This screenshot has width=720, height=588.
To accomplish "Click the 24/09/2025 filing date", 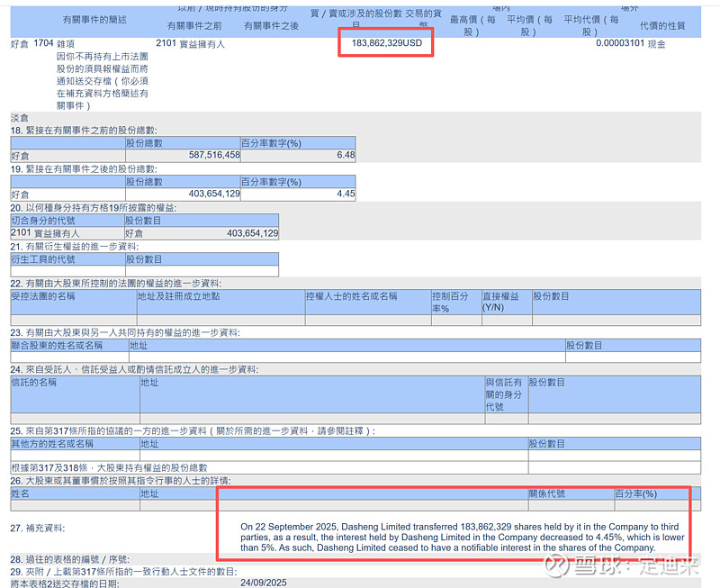I will coord(264,583).
